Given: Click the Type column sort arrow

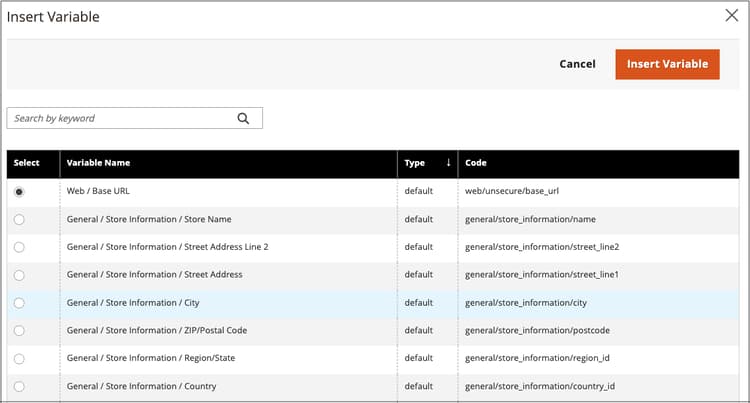Looking at the screenshot, I should coord(448,163).
